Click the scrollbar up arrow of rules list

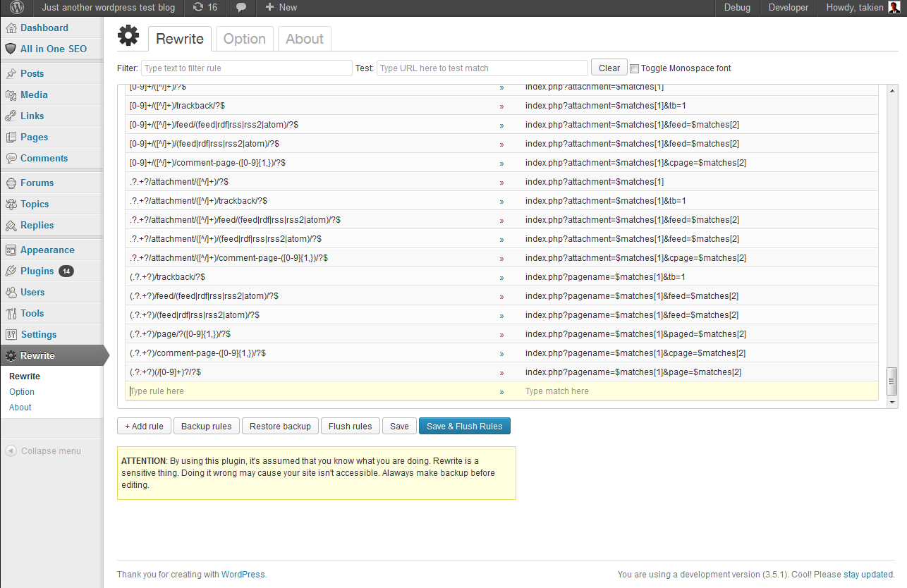tap(892, 90)
